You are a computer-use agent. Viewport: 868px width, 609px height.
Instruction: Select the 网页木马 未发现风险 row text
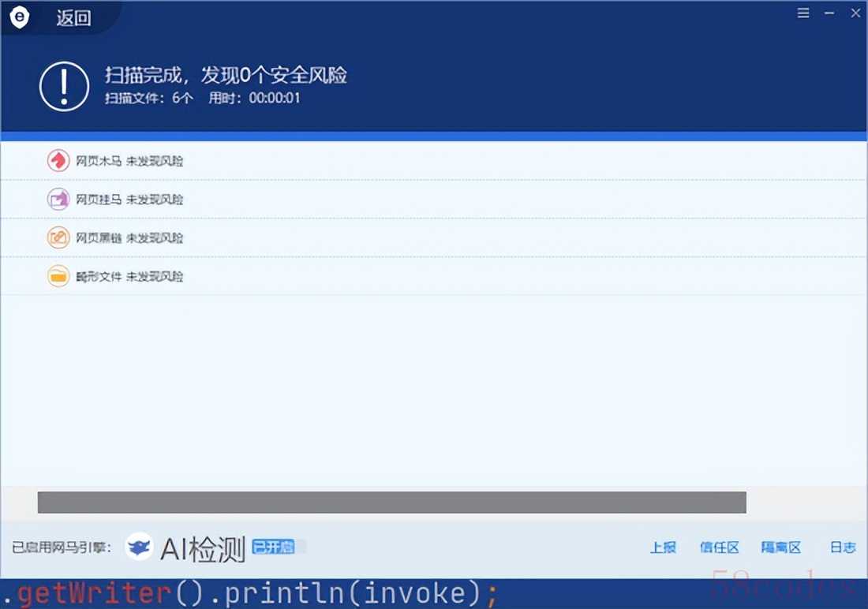click(129, 161)
